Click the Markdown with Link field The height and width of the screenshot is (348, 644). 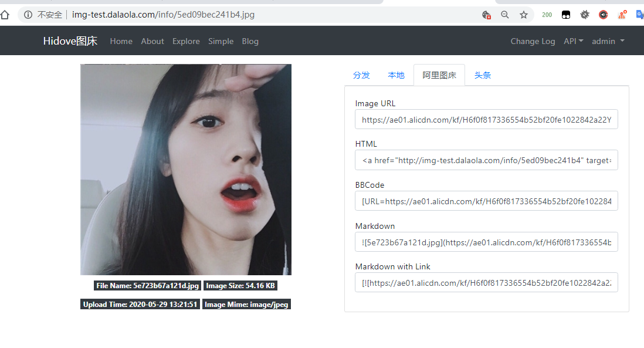486,283
